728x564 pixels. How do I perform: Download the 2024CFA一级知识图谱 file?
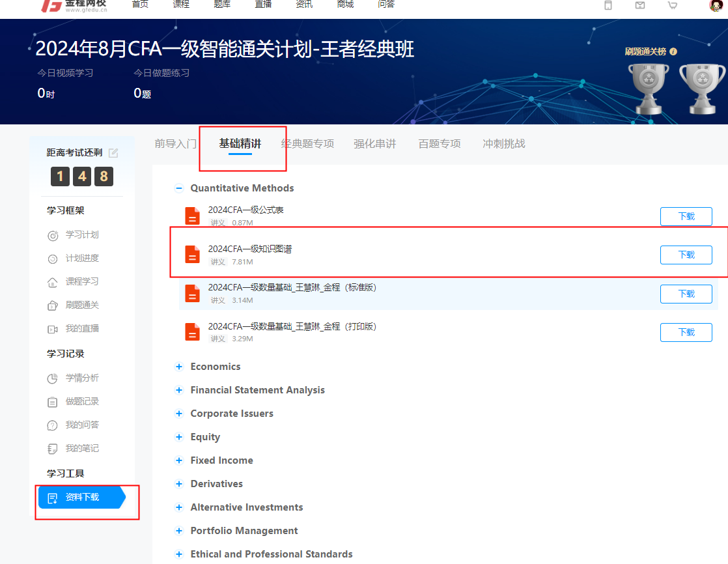point(686,255)
